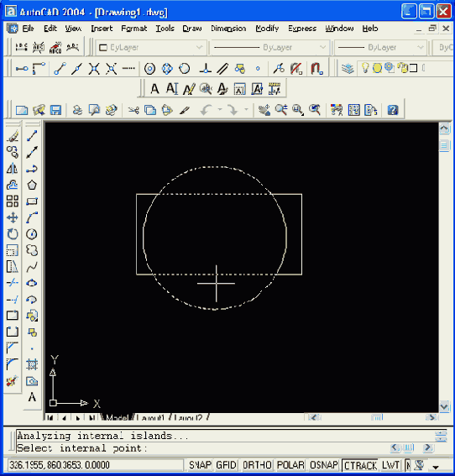Select the Mirror tool
The width and height of the screenshot is (455, 476).
click(13, 168)
